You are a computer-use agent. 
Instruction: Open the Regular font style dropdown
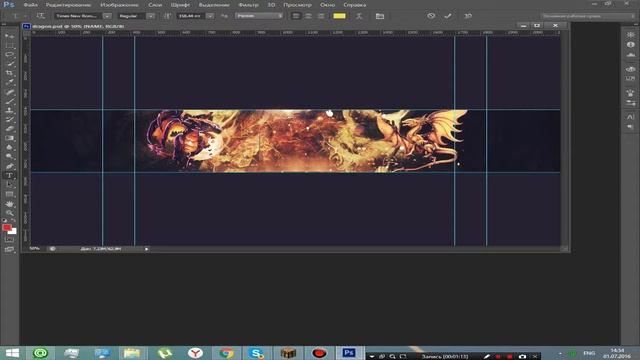151,16
